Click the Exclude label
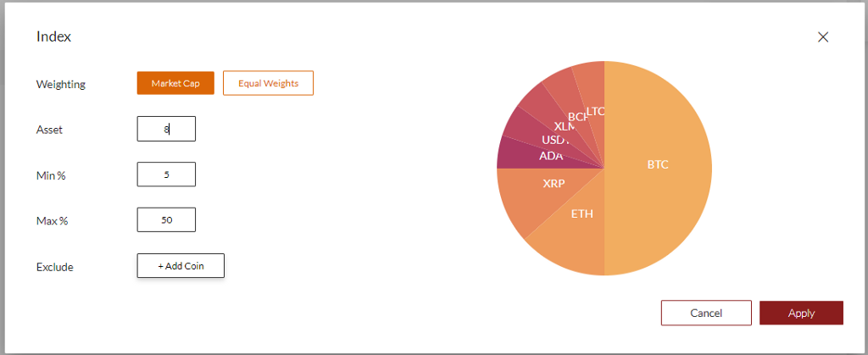 click(55, 267)
